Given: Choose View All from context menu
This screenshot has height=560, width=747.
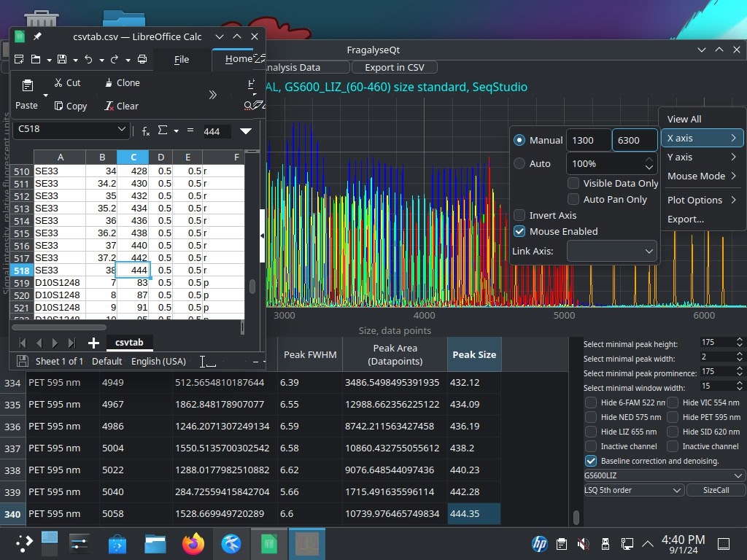Looking at the screenshot, I should click(703, 119).
